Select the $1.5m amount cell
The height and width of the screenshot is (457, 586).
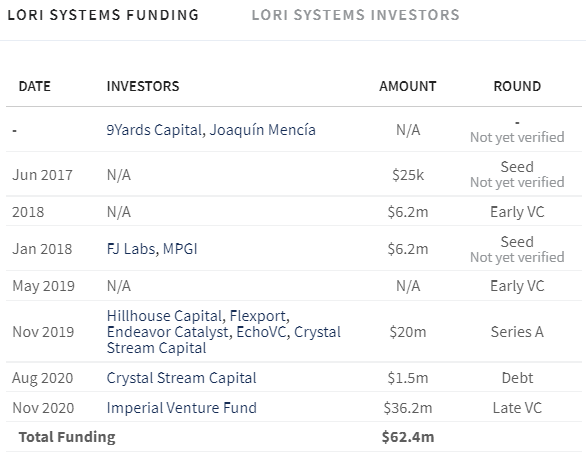(x=408, y=378)
